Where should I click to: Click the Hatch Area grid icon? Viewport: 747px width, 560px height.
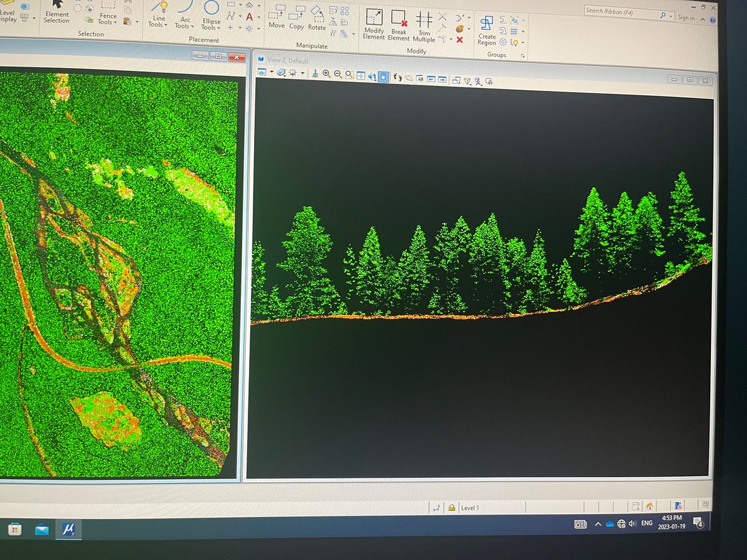pyautogui.click(x=514, y=31)
